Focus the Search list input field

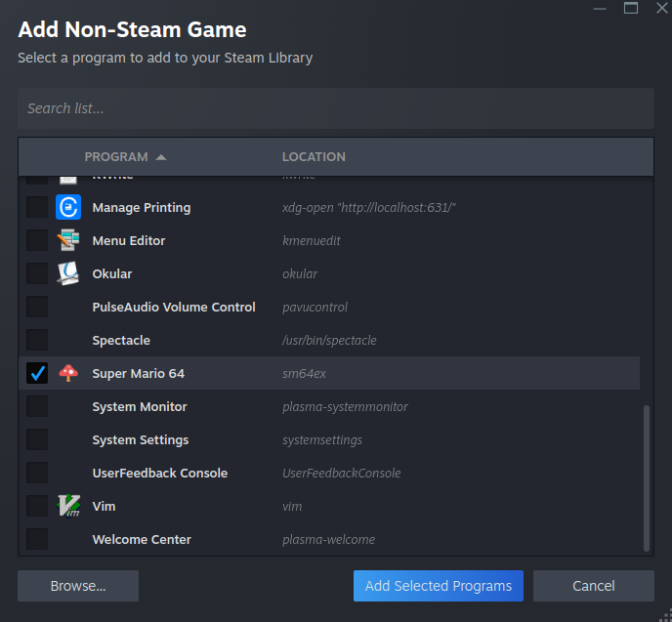point(335,108)
